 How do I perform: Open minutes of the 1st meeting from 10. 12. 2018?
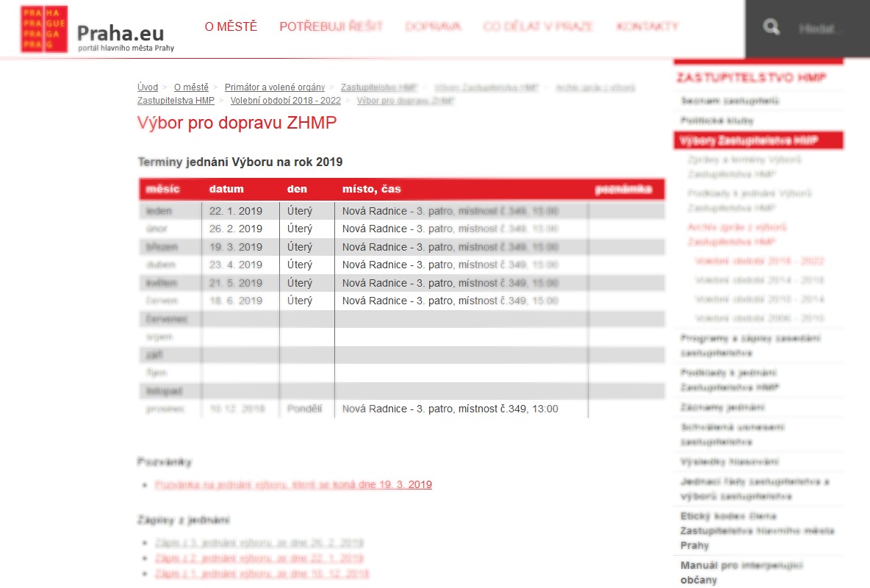click(x=262, y=573)
